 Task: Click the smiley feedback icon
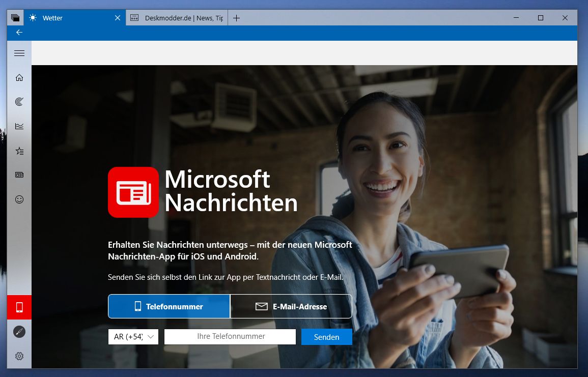pos(19,199)
